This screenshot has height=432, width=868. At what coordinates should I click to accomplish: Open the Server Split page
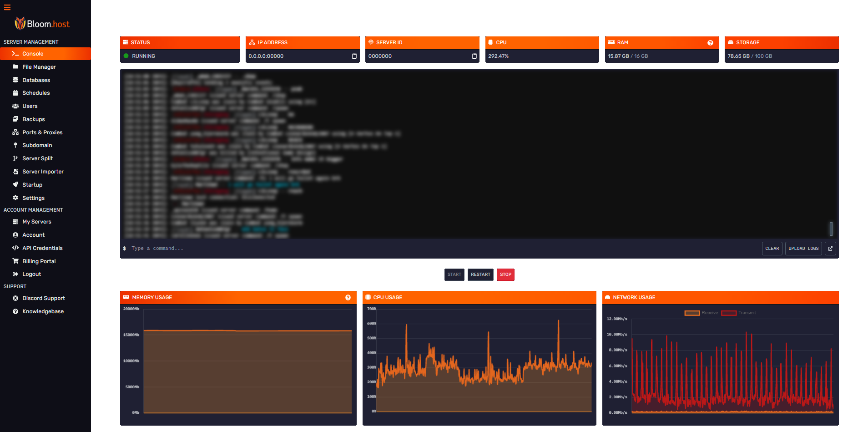click(38, 158)
